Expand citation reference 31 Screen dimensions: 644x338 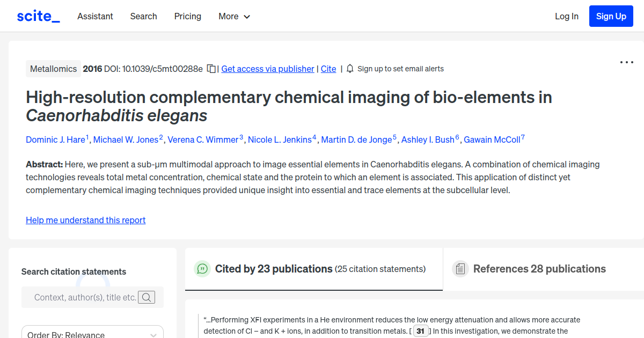[x=421, y=331]
